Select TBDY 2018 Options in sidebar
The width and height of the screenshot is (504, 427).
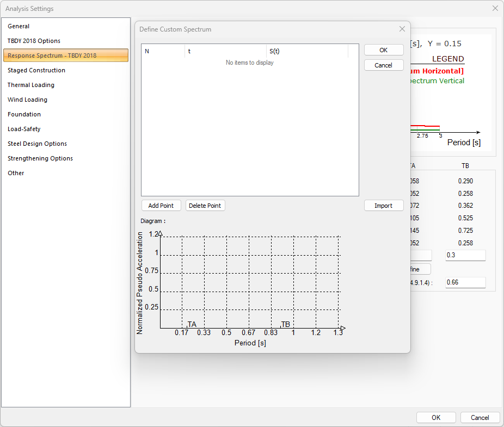pyautogui.click(x=34, y=41)
